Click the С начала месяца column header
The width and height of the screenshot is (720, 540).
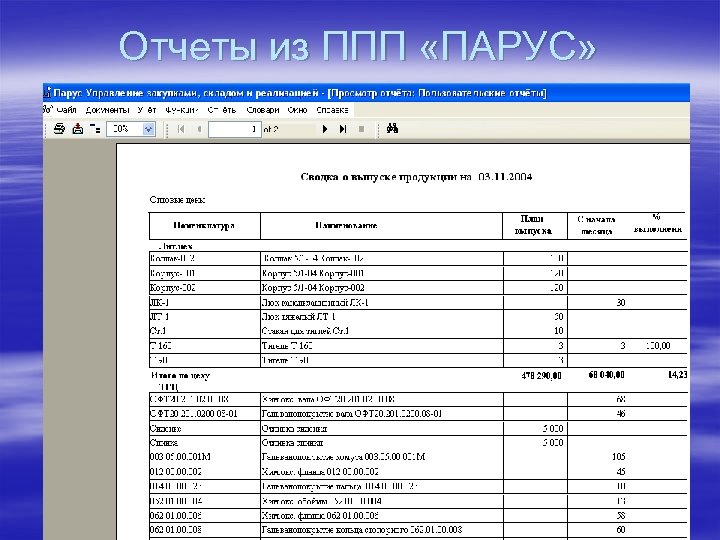click(x=596, y=225)
